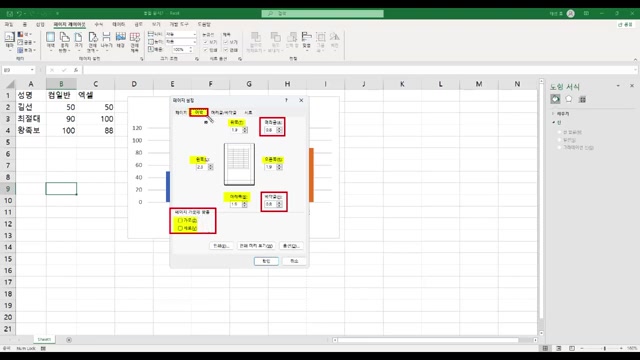Switch to the Data ribbon tab
Screen dimensions: 640x360
118,24
